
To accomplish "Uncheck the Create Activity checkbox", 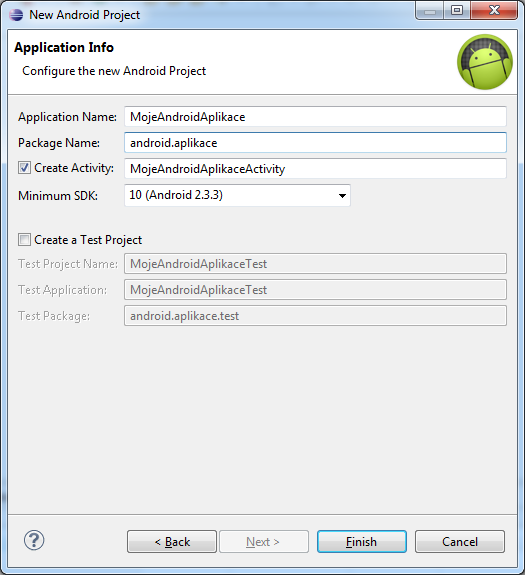I will point(25,168).
